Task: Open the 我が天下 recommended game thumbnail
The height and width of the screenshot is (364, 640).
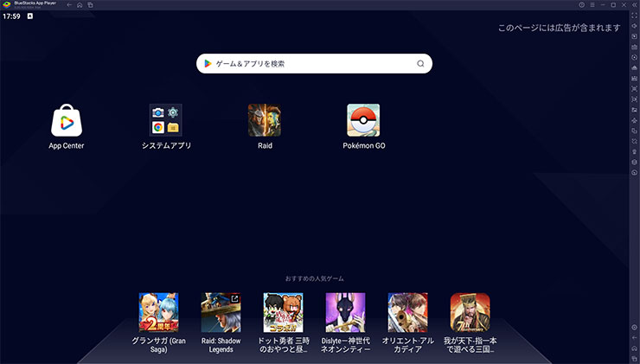Action: pyautogui.click(x=470, y=313)
